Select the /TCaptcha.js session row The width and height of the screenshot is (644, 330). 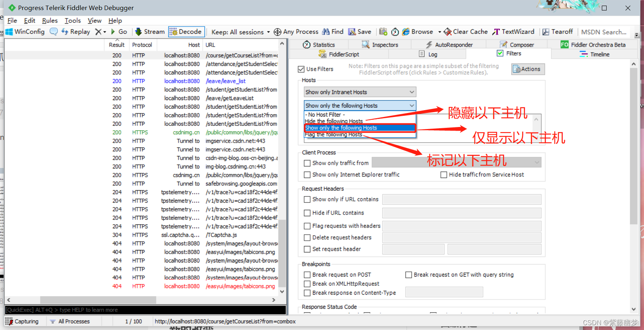tap(141, 235)
